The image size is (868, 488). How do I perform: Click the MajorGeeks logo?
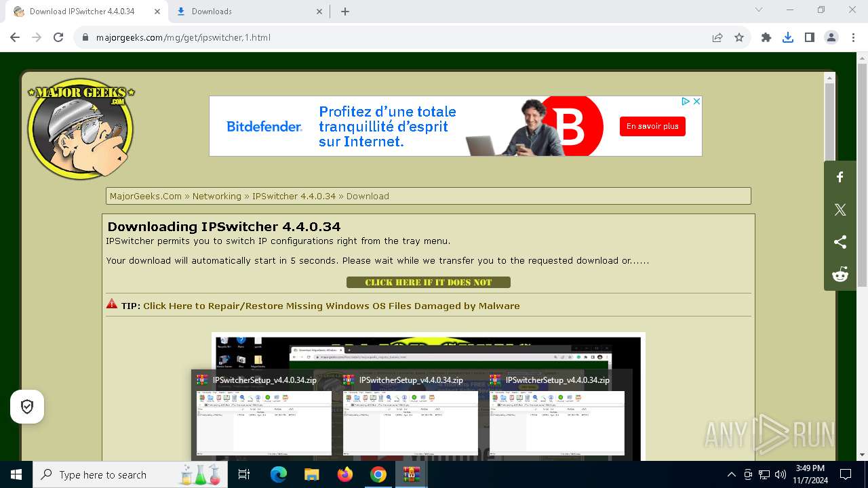(x=81, y=130)
